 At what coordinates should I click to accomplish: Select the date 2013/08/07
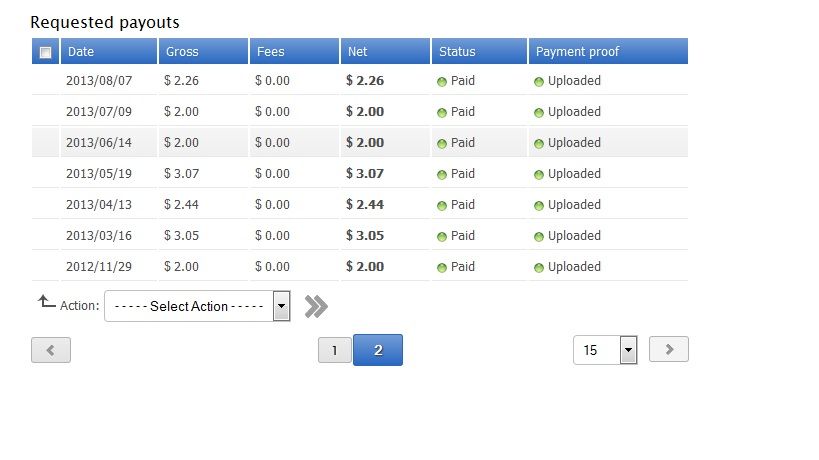(x=99, y=80)
